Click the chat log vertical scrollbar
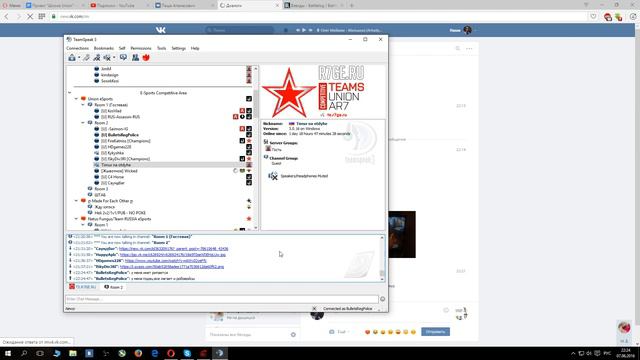Image resolution: width=640 pixels, height=360 pixels. coord(382,258)
